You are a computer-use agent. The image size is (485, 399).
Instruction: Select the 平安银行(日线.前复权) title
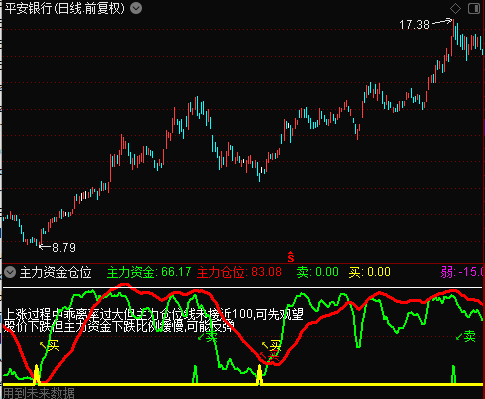[65, 9]
